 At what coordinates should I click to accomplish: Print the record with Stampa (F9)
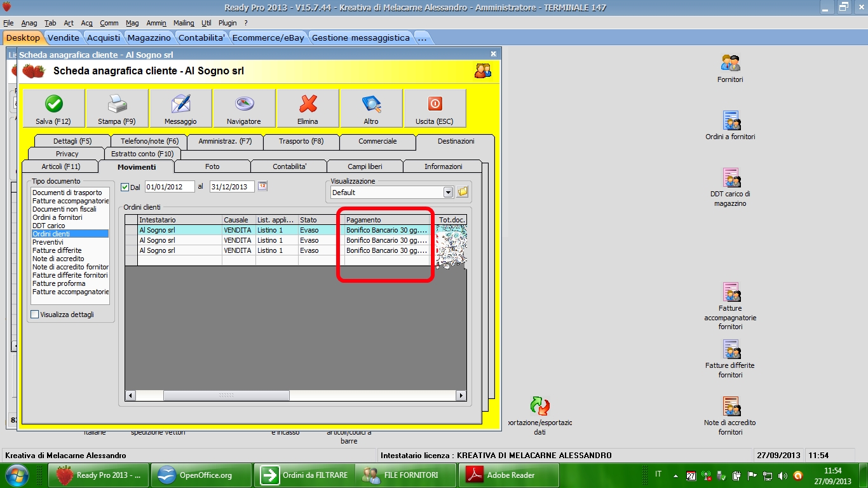[x=118, y=108]
